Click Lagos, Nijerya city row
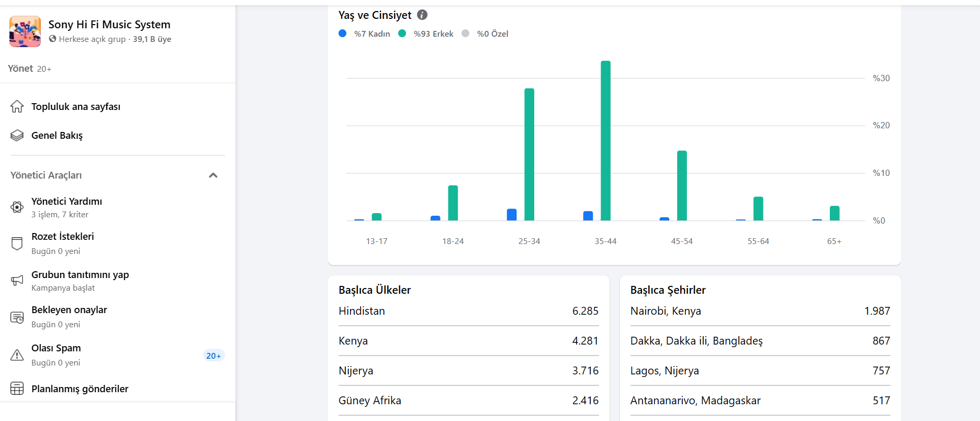 click(x=760, y=371)
